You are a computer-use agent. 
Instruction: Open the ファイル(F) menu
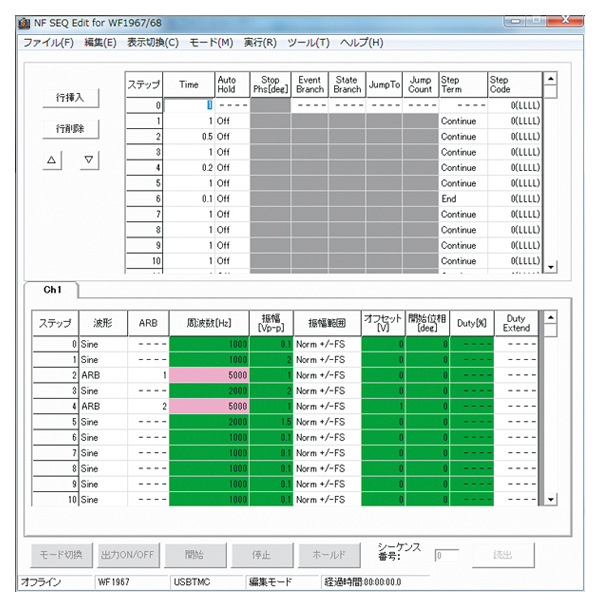tap(48, 42)
